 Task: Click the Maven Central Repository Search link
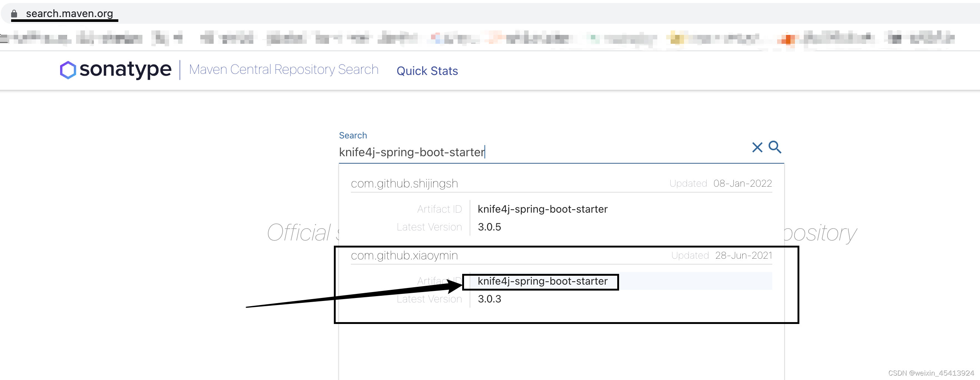tap(283, 69)
